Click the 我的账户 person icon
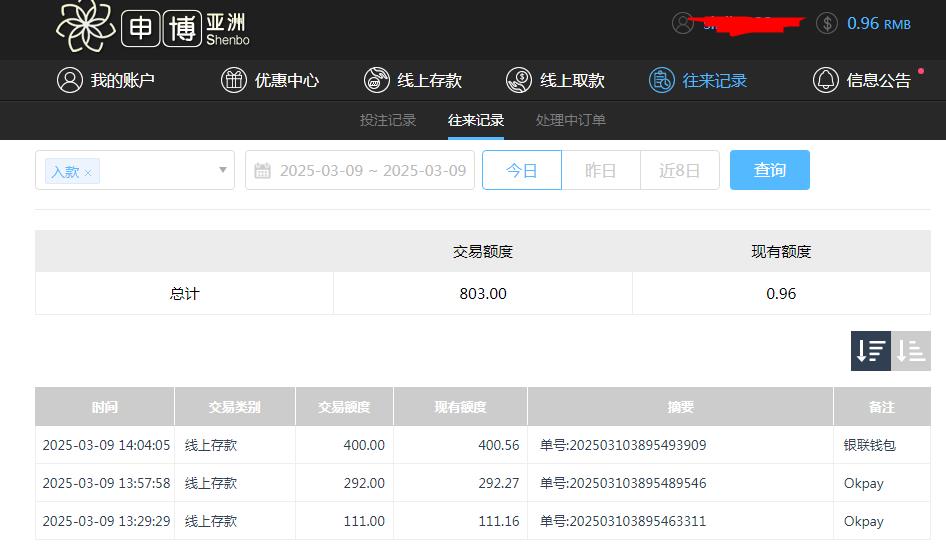Image resolution: width=946 pixels, height=546 pixels. tap(69, 80)
